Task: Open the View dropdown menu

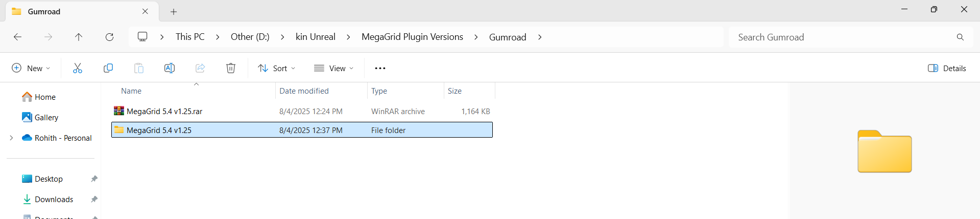Action: (x=334, y=68)
